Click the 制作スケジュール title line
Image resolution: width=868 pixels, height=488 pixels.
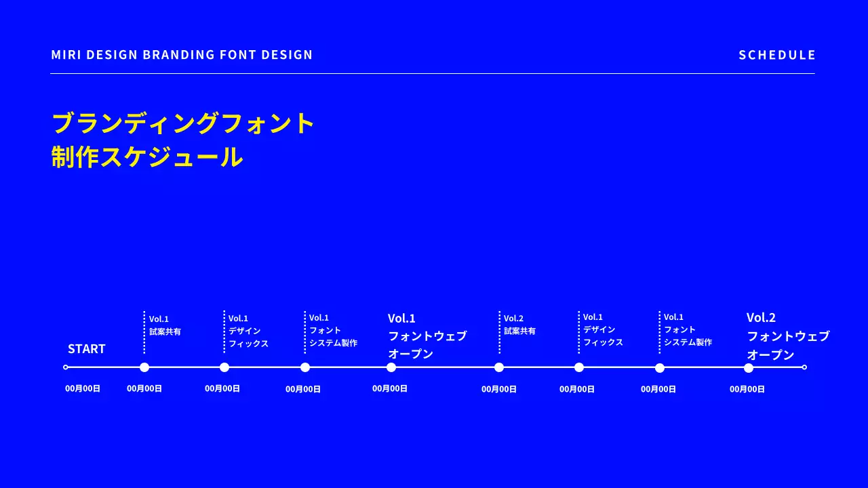coord(146,157)
